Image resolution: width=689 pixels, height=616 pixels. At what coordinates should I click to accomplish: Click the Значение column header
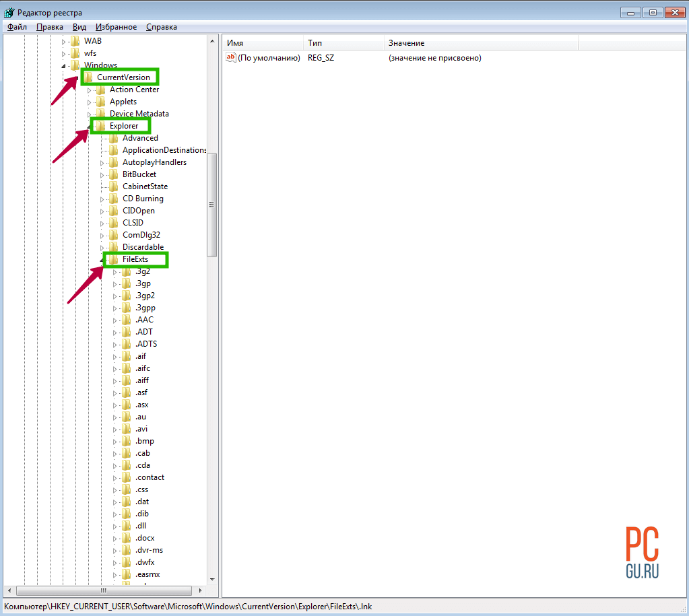pos(481,43)
